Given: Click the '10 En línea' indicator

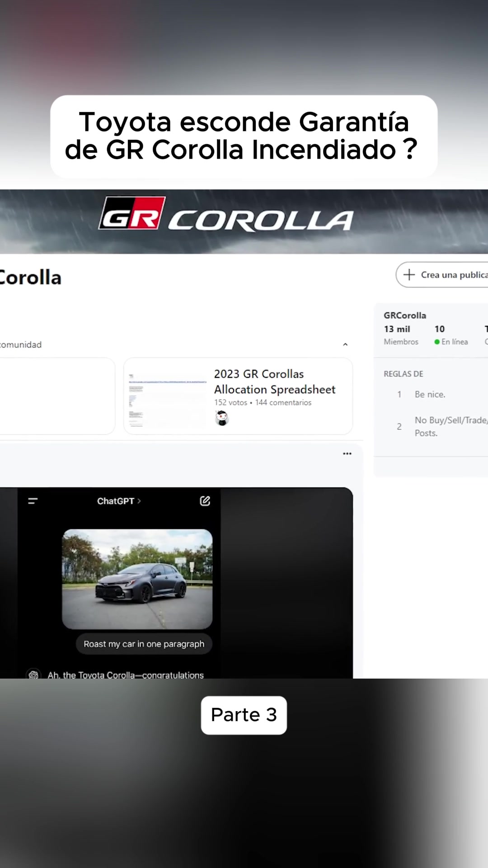Looking at the screenshot, I should click(x=451, y=335).
